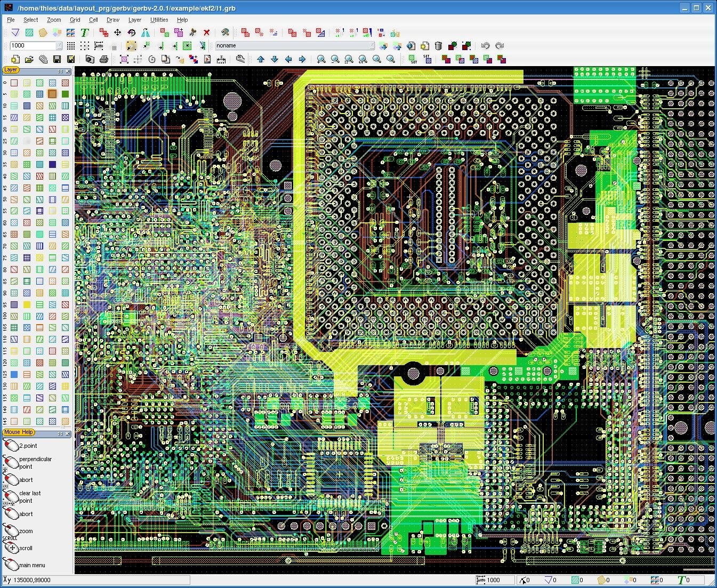Click the Undo arrow icon
This screenshot has height=588, width=717.
[x=485, y=46]
